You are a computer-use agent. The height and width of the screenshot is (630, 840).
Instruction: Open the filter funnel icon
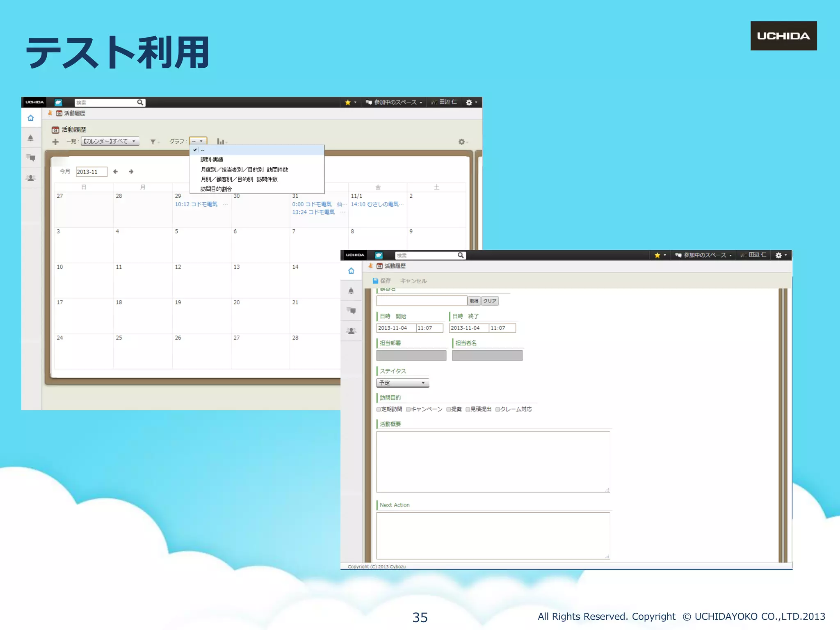click(153, 142)
